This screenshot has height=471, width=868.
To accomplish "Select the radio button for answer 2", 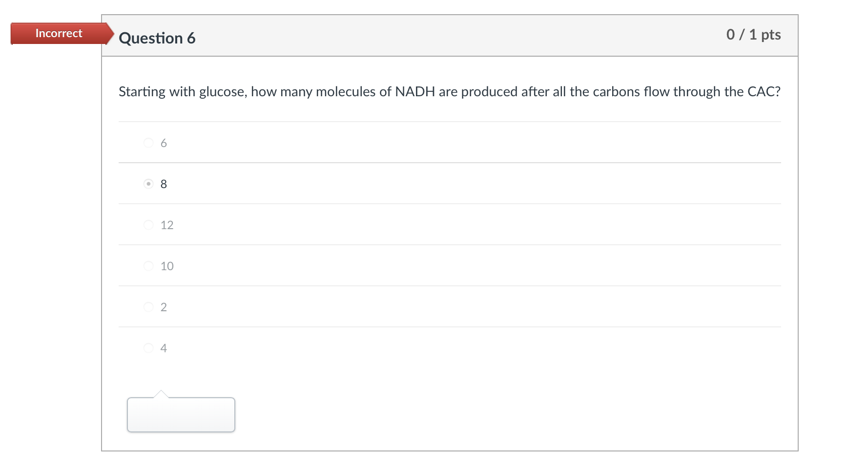I will [x=148, y=307].
